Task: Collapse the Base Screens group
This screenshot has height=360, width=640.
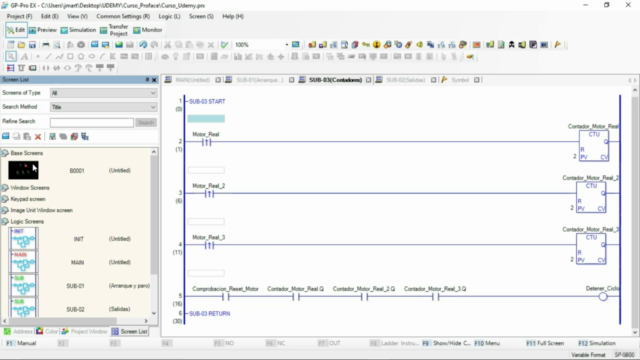Action: [x=5, y=153]
